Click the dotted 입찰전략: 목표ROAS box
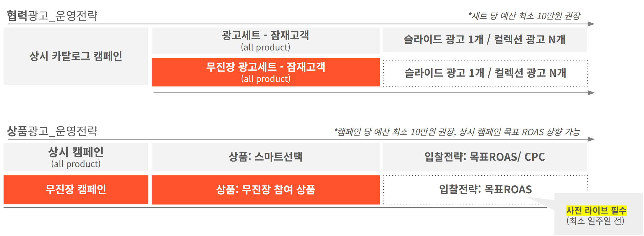Image resolution: width=644 pixels, height=236 pixels. pyautogui.click(x=486, y=190)
